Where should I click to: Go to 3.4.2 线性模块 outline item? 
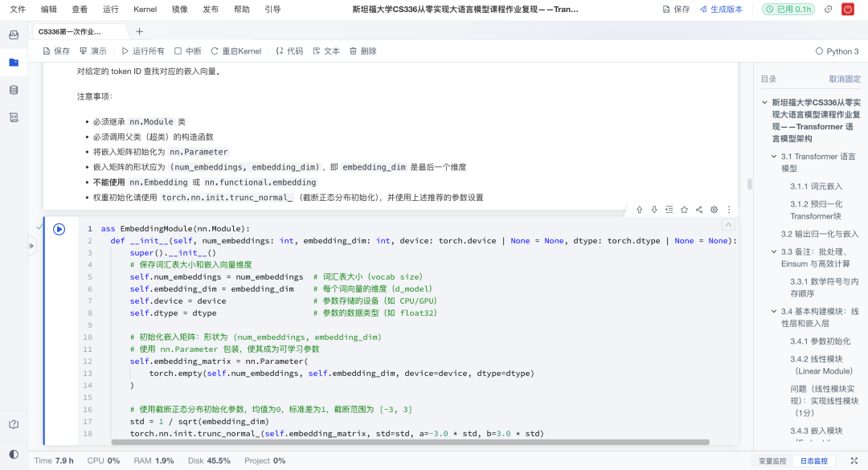(x=821, y=366)
